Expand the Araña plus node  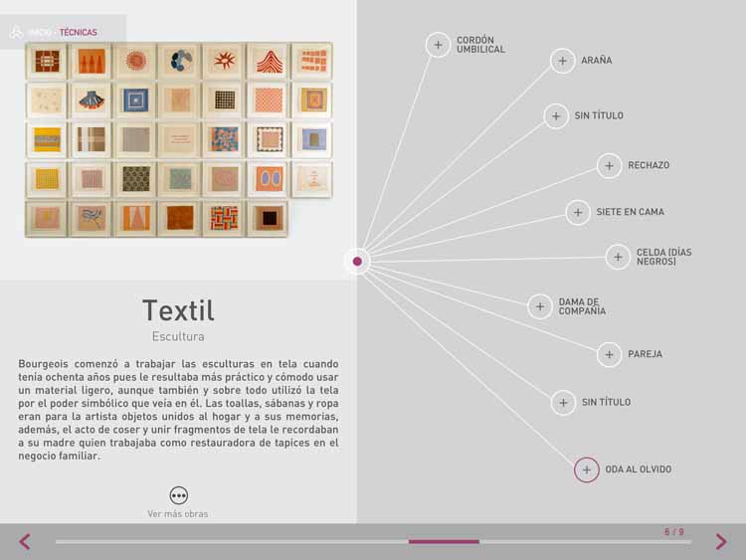click(x=563, y=61)
